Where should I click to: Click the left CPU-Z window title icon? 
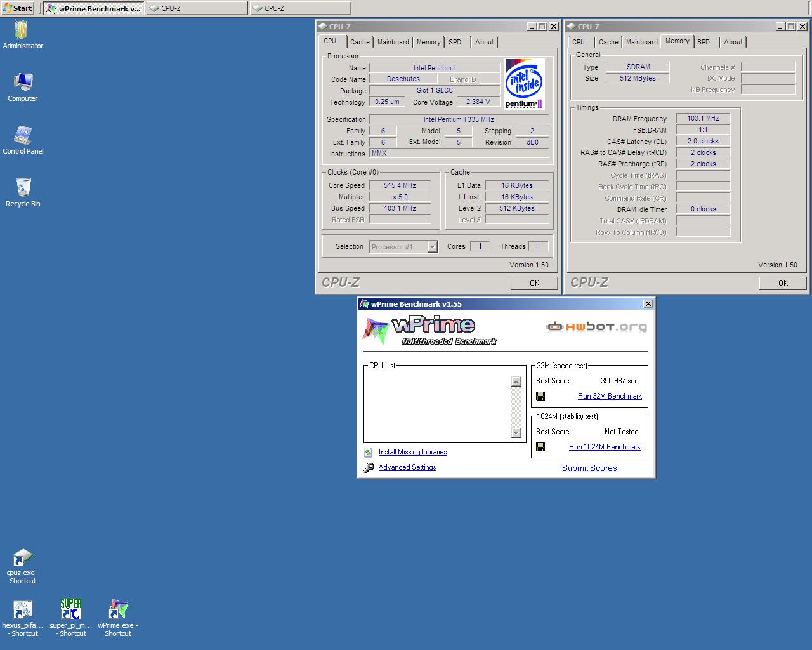pyautogui.click(x=322, y=27)
